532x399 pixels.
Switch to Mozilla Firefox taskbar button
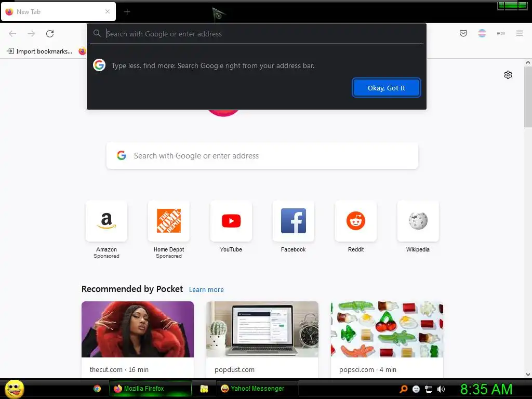pos(150,389)
